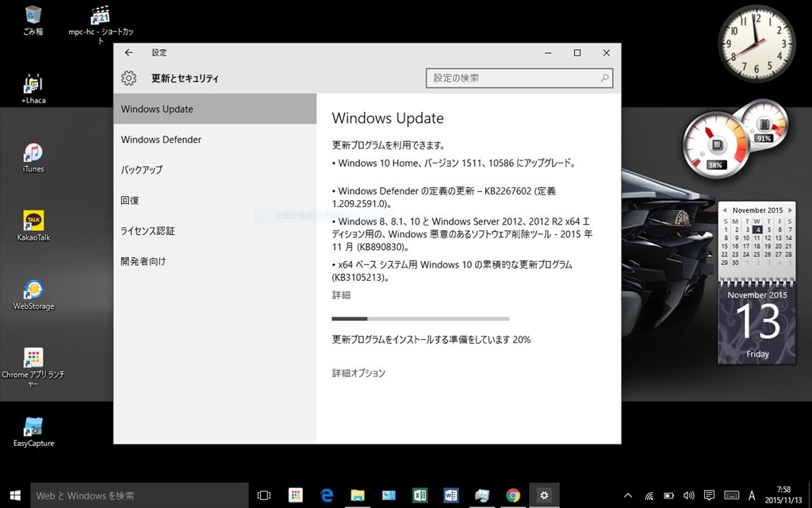Click the IME 'A' input mode indicator
The image size is (812, 508).
752,495
